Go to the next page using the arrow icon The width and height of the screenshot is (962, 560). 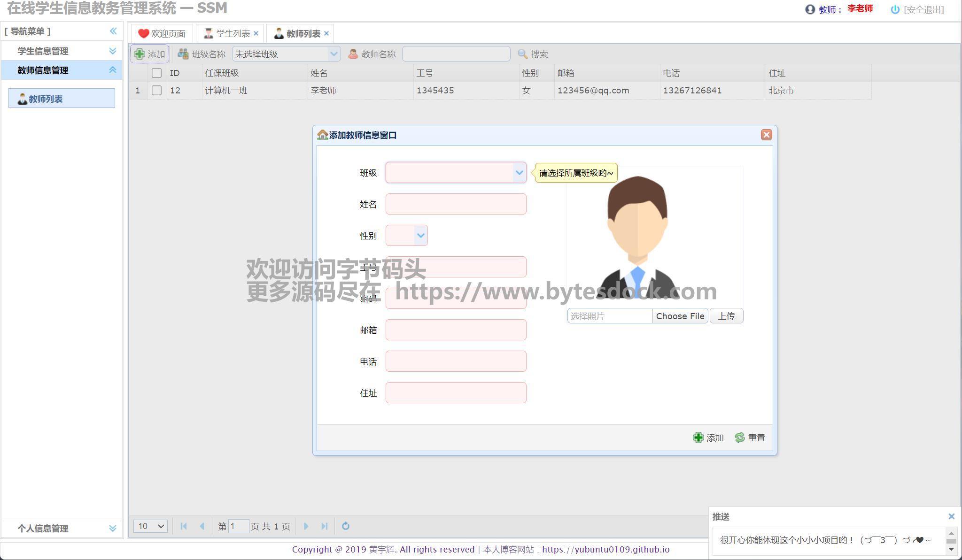[x=306, y=526]
